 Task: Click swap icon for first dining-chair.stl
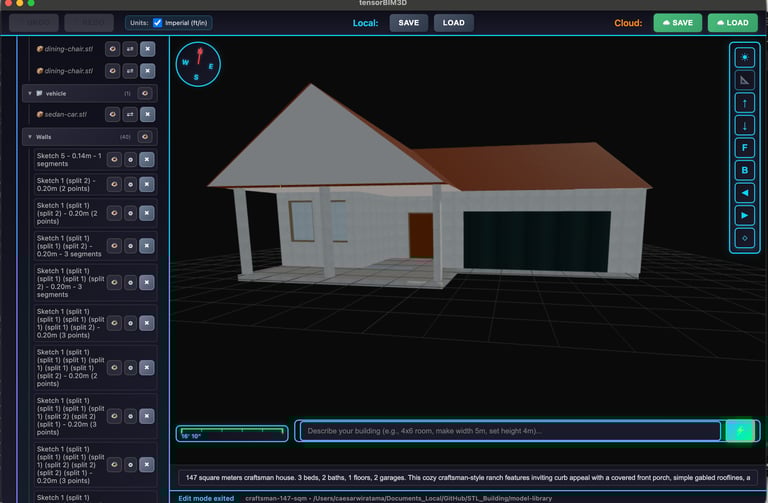tap(130, 49)
